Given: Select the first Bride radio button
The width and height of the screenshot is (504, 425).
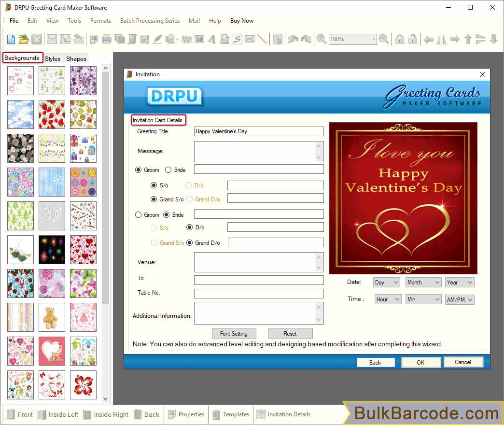Looking at the screenshot, I should [168, 170].
